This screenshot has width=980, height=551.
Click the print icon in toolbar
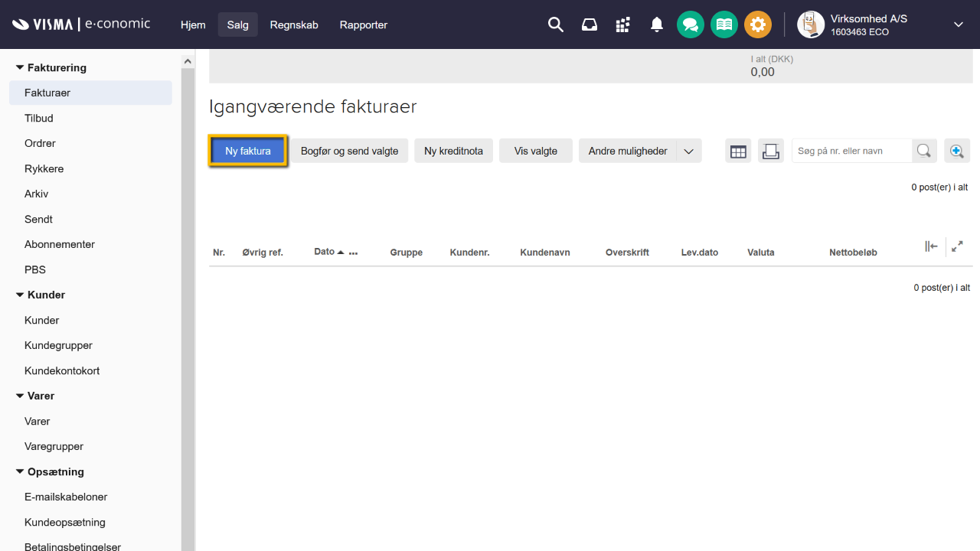point(771,151)
